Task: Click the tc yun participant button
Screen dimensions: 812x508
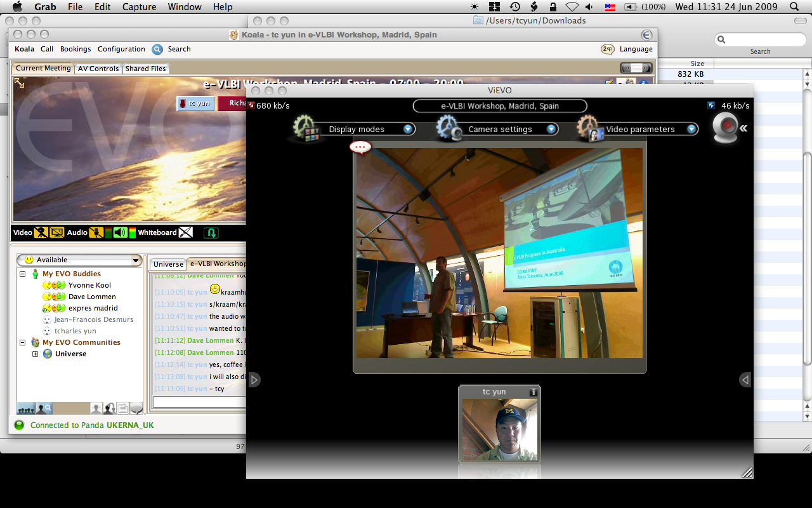Action: [x=195, y=104]
